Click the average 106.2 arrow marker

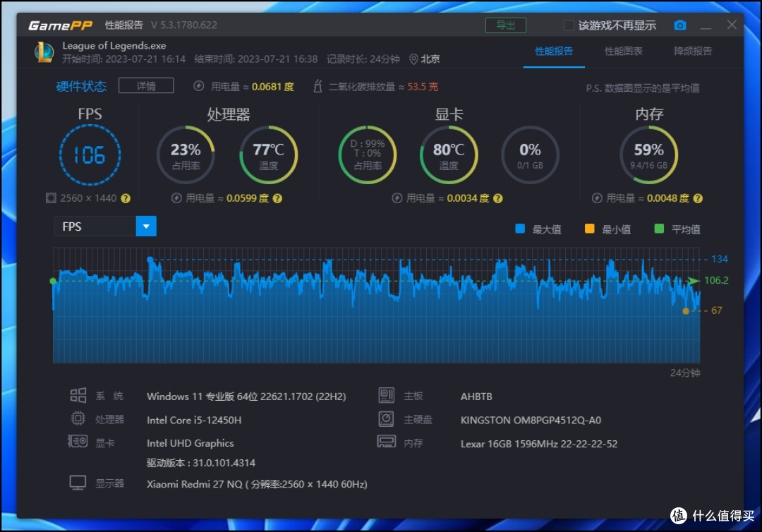(x=694, y=281)
